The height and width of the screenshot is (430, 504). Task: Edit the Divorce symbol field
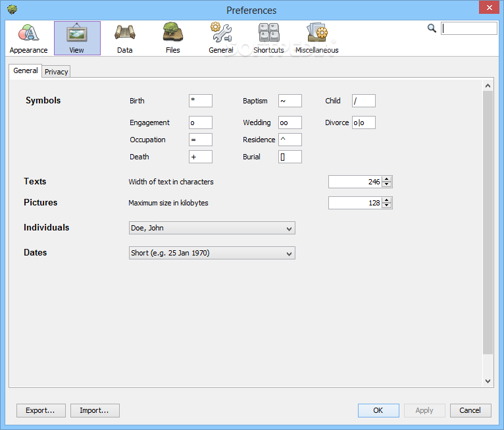coord(364,122)
